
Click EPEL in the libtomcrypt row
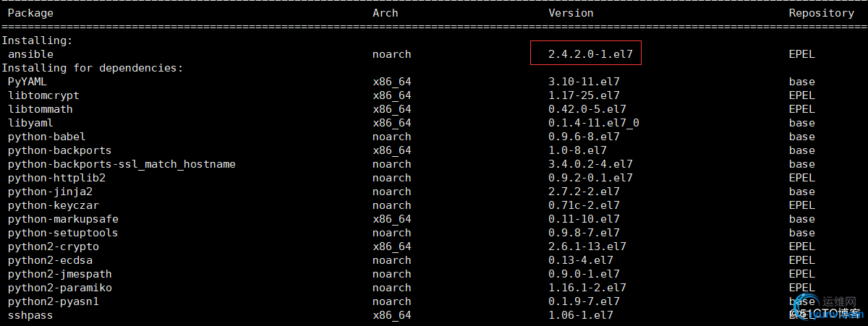click(x=802, y=95)
